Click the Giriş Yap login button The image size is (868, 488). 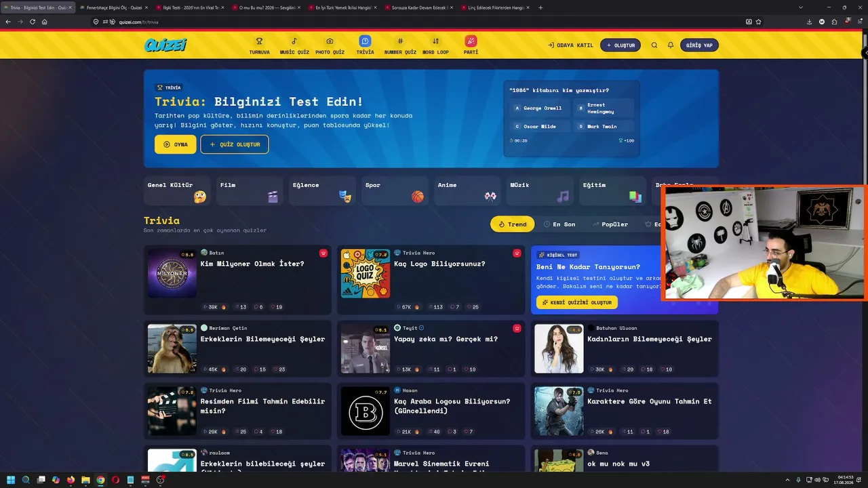699,45
